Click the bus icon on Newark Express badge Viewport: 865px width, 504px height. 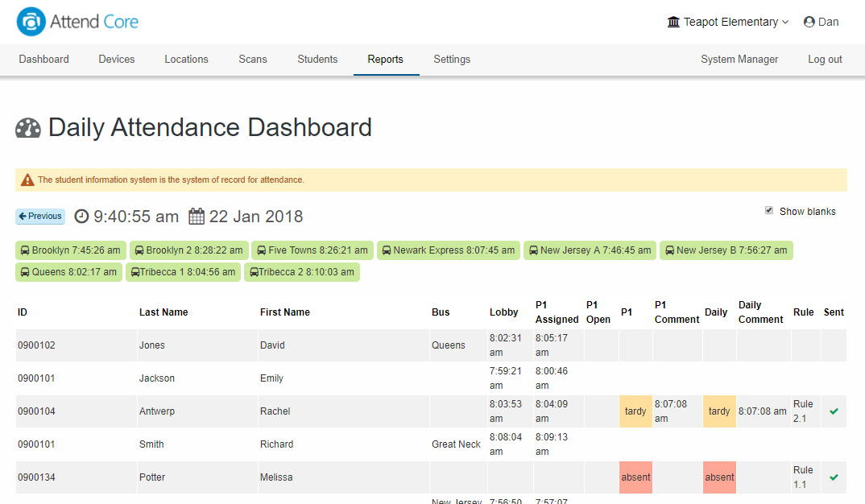tap(387, 250)
